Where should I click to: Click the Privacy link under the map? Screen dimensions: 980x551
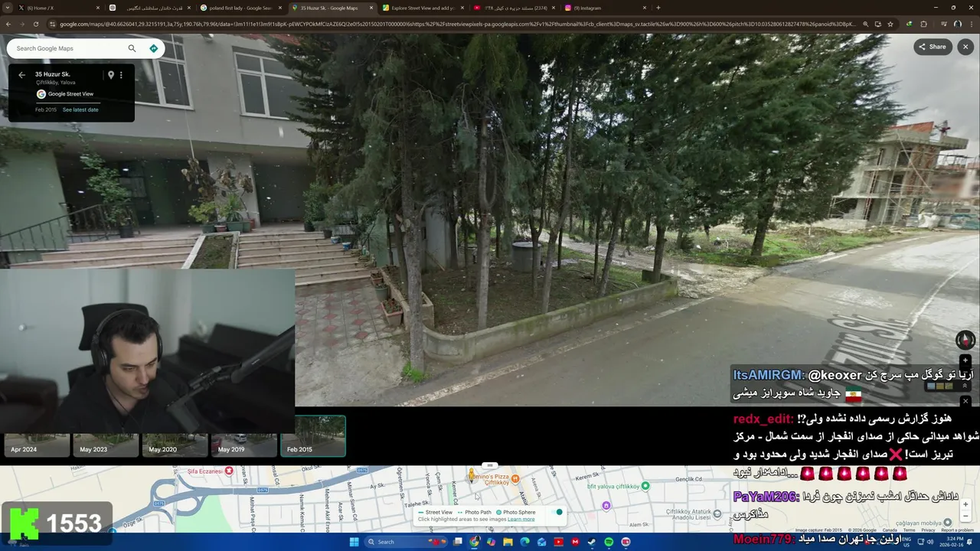[x=928, y=530]
